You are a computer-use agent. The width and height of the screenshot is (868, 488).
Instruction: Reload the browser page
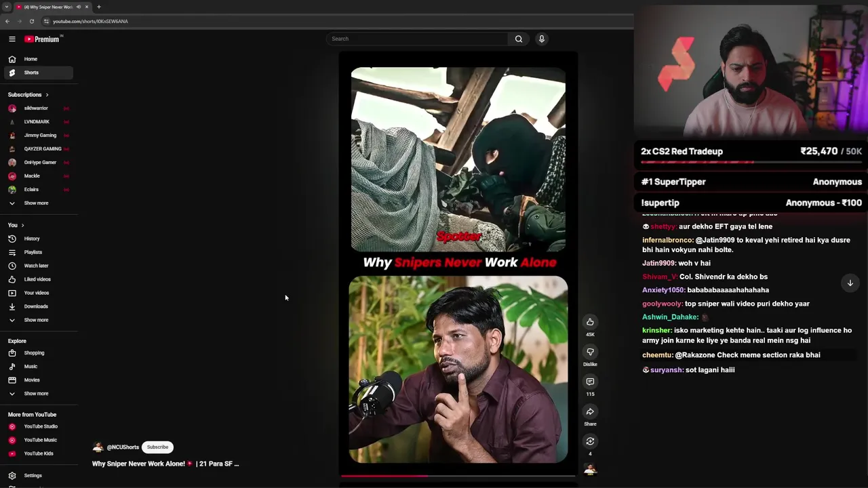tap(32, 21)
